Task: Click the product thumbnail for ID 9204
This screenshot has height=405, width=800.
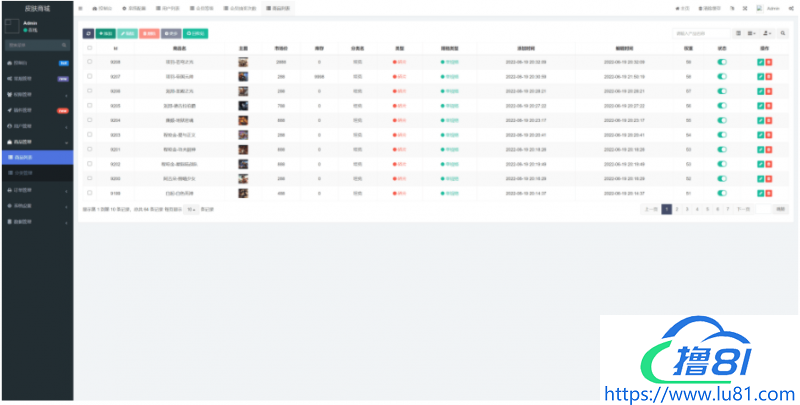Action: [x=243, y=120]
